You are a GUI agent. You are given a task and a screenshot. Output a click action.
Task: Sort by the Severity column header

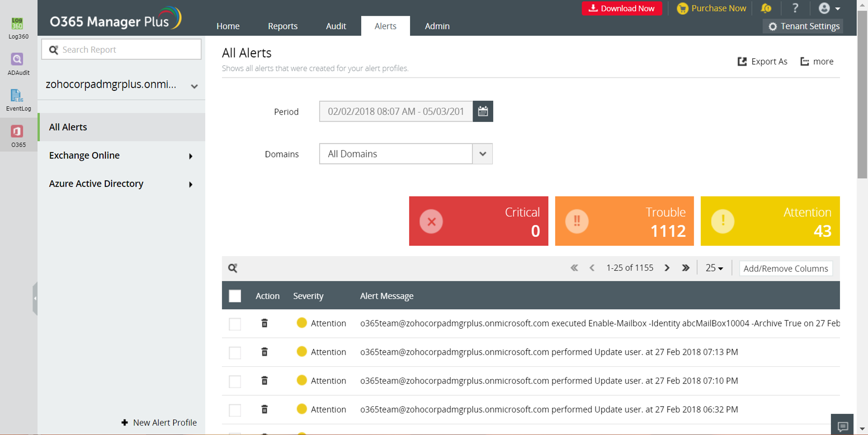[308, 296]
